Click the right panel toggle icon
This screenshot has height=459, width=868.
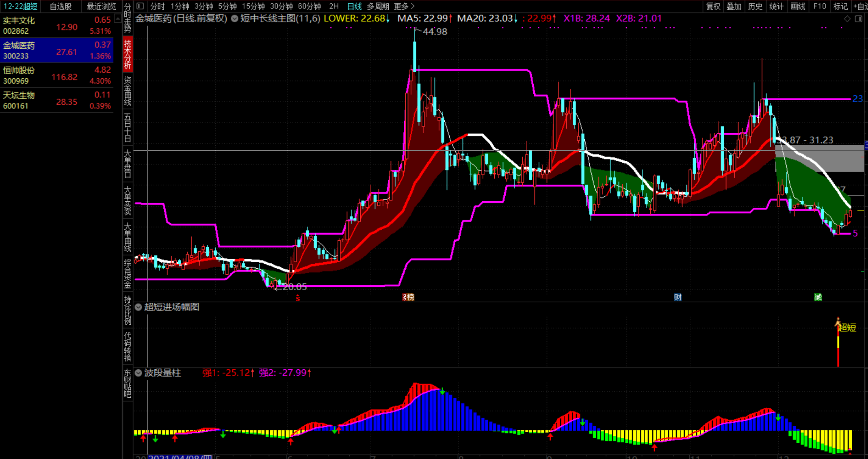pyautogui.click(x=858, y=19)
